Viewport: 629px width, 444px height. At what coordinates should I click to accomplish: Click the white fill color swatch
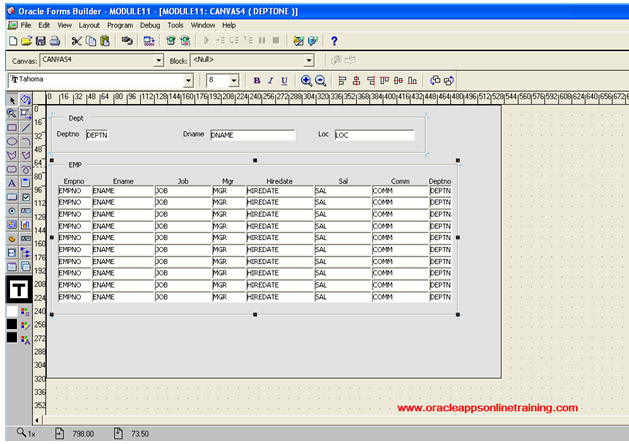pyautogui.click(x=11, y=310)
